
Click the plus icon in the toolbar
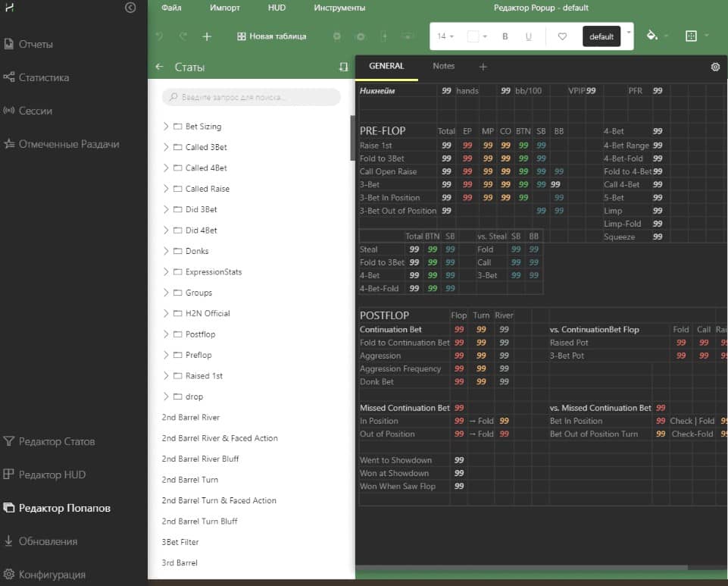207,36
